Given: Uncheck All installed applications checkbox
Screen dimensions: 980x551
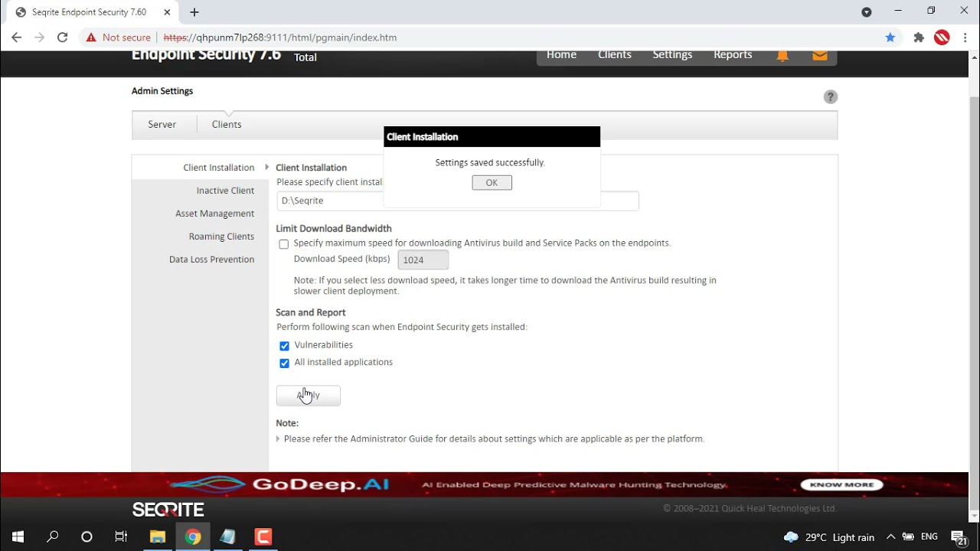Looking at the screenshot, I should (x=284, y=363).
